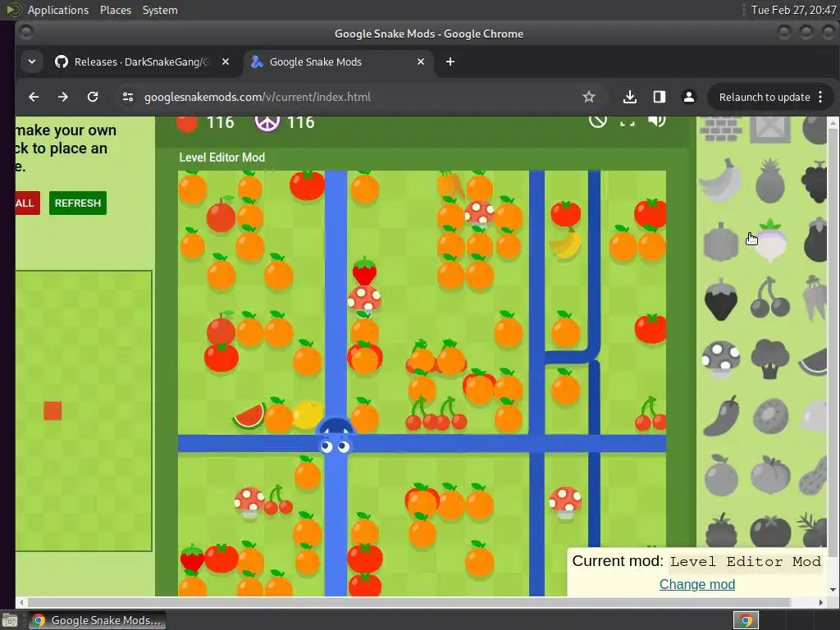Pick the cherries from the palette
Screen dimensions: 840x630
(769, 297)
